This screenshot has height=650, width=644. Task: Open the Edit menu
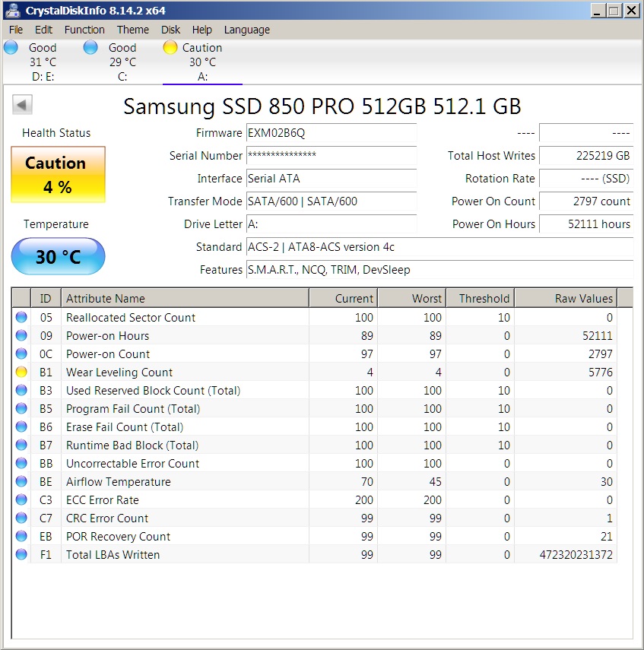coord(43,30)
